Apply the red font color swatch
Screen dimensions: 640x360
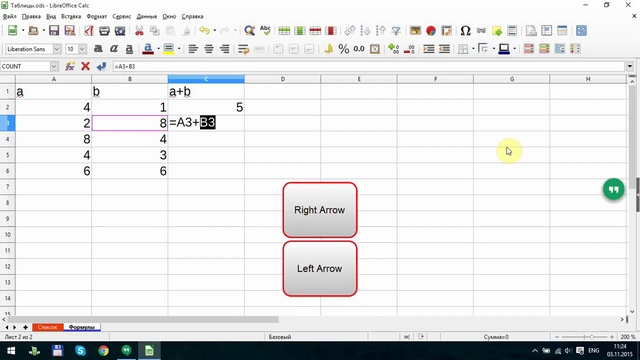[x=148, y=49]
